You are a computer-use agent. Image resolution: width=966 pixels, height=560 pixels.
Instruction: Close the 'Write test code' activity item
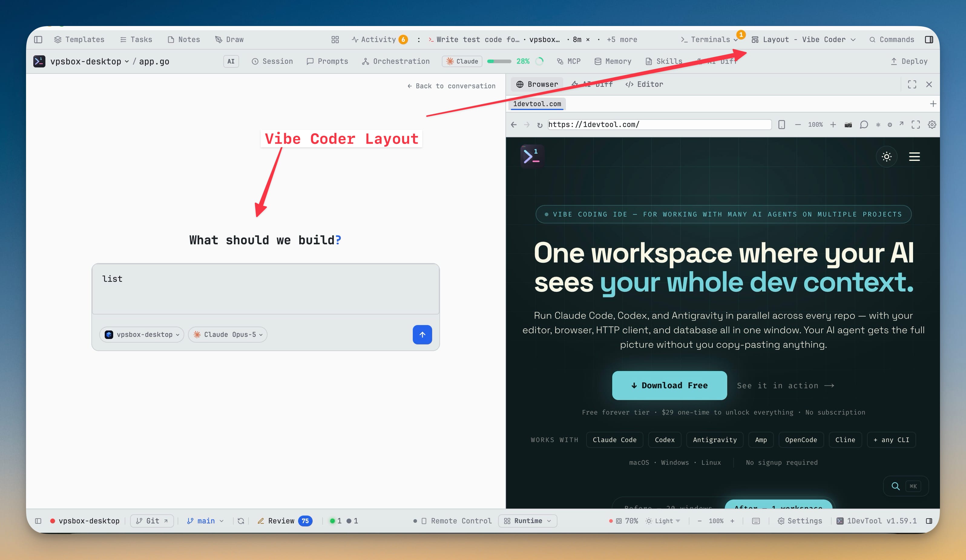point(588,39)
